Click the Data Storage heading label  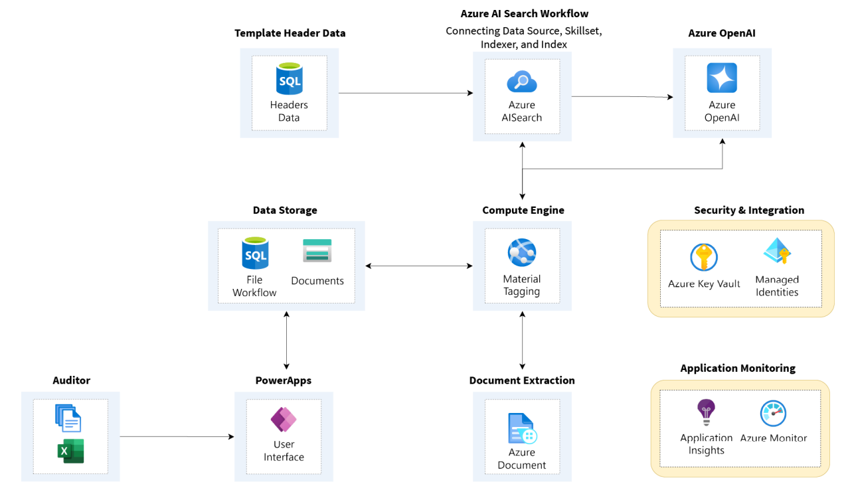point(285,210)
